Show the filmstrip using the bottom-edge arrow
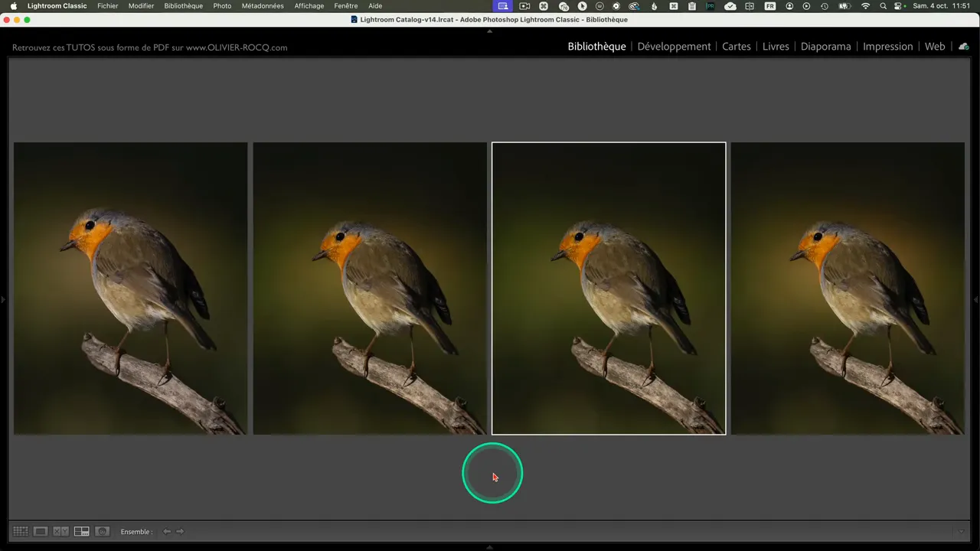Image resolution: width=980 pixels, height=551 pixels. click(490, 546)
